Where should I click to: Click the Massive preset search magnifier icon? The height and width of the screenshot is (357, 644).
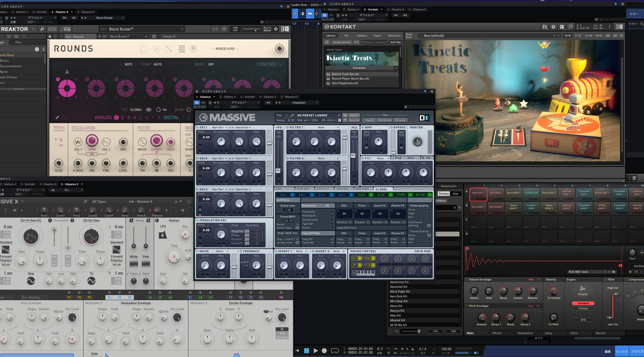pyautogui.click(x=292, y=115)
